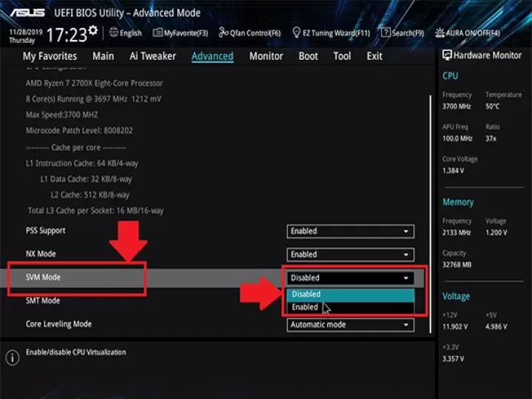Click the 3.357 V +3.3V reading
The image size is (532, 399).
coord(453,359)
